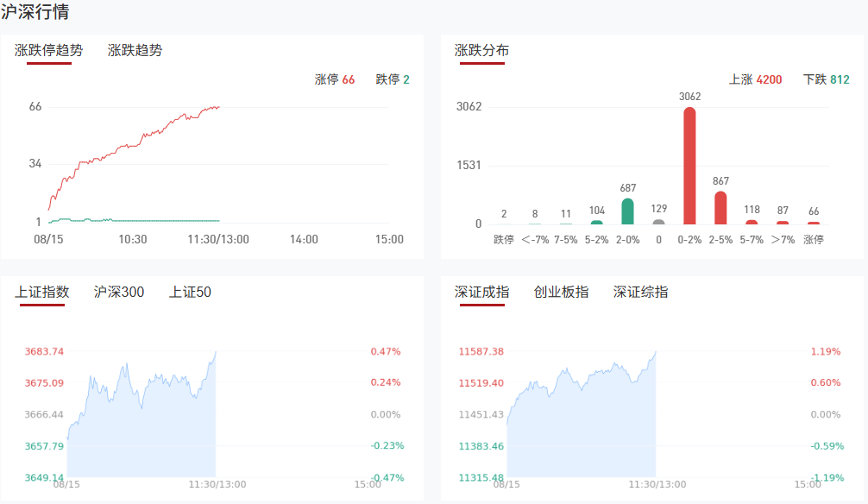Viewport: 868px width, 504px height.
Task: Click the 上涨 4200 legend label
Action: coord(755,79)
